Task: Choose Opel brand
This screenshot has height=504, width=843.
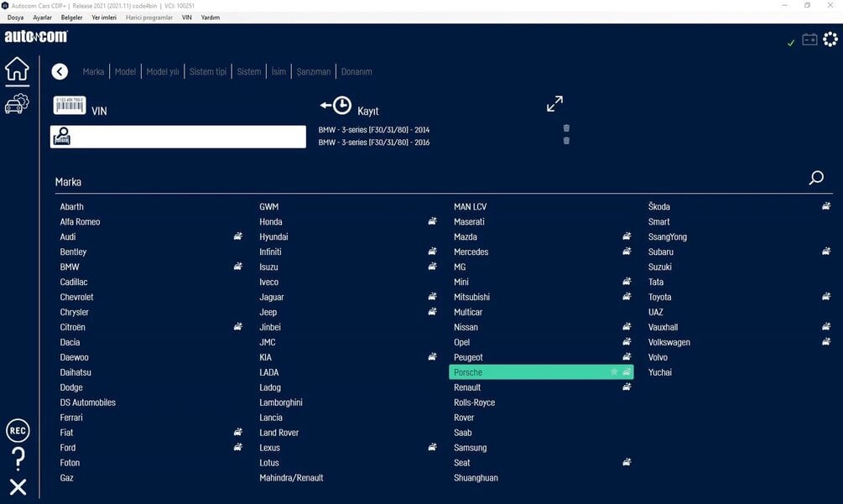Action: coord(462,342)
